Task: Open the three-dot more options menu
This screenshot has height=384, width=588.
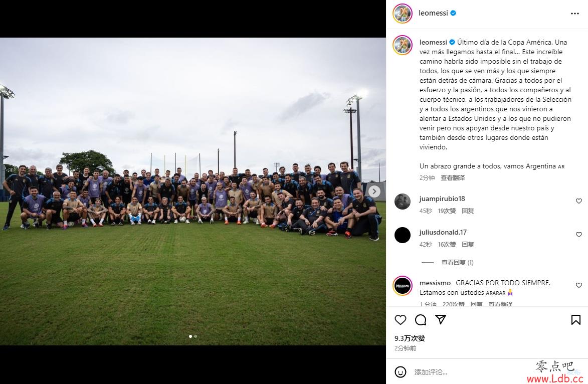Action: 575,14
